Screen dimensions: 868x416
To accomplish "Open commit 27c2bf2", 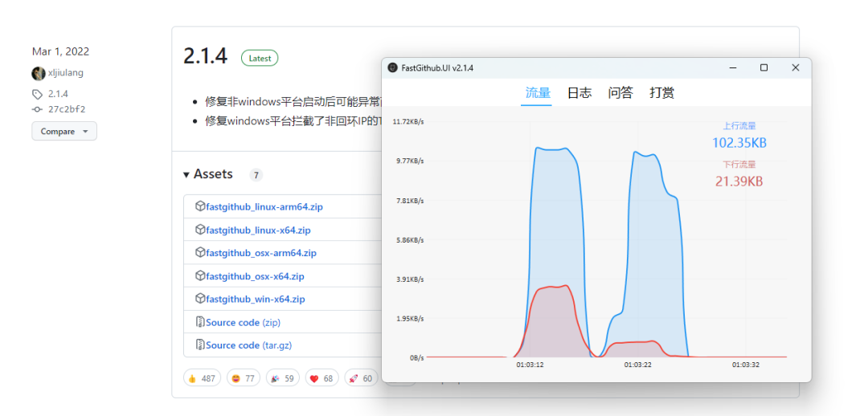I will tap(67, 109).
